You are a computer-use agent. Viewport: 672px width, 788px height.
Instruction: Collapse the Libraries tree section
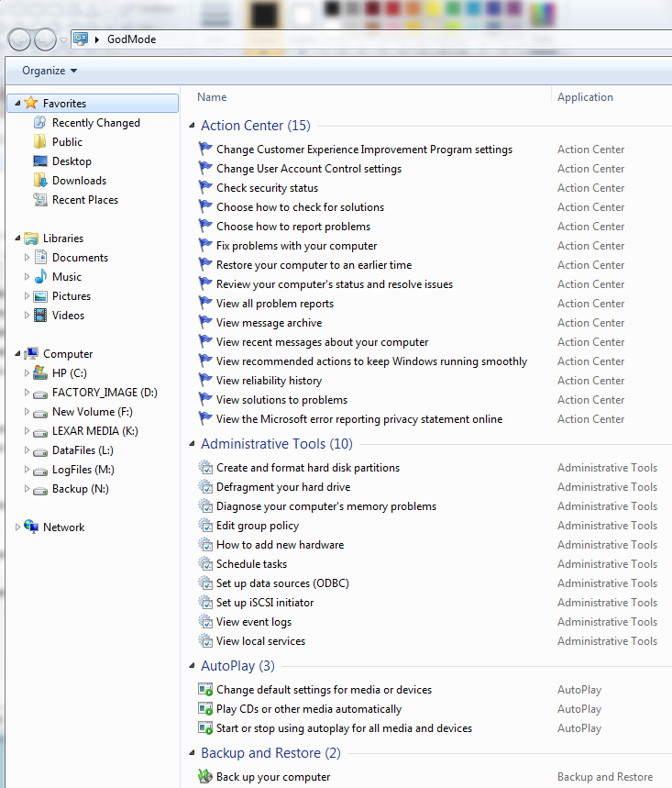[17, 239]
